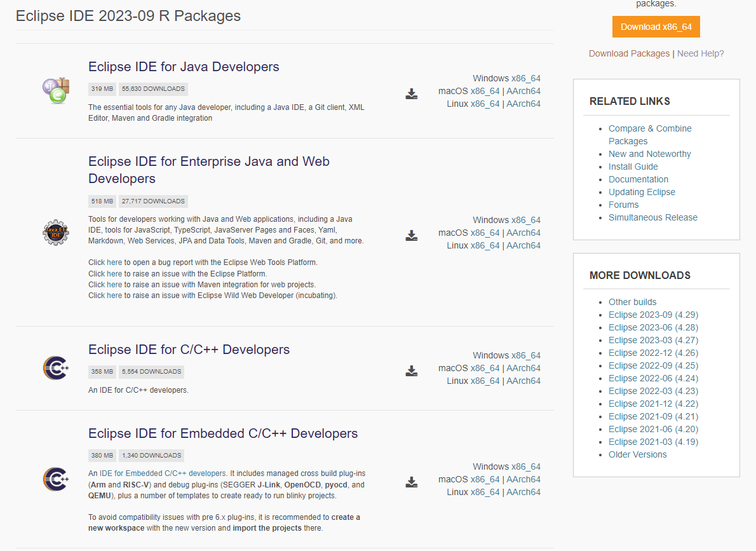Open Eclipse 2023-06 (4.28) downloads
This screenshot has height=551, width=756.
coord(653,327)
